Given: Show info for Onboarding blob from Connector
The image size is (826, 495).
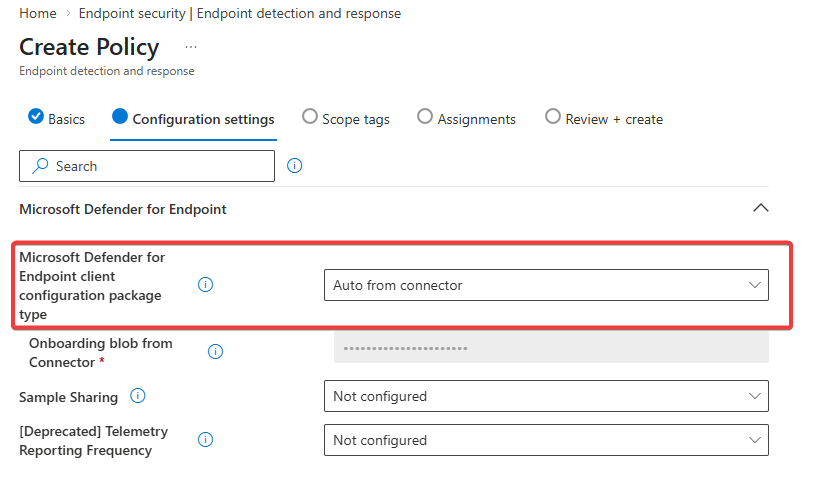Looking at the screenshot, I should (x=215, y=351).
